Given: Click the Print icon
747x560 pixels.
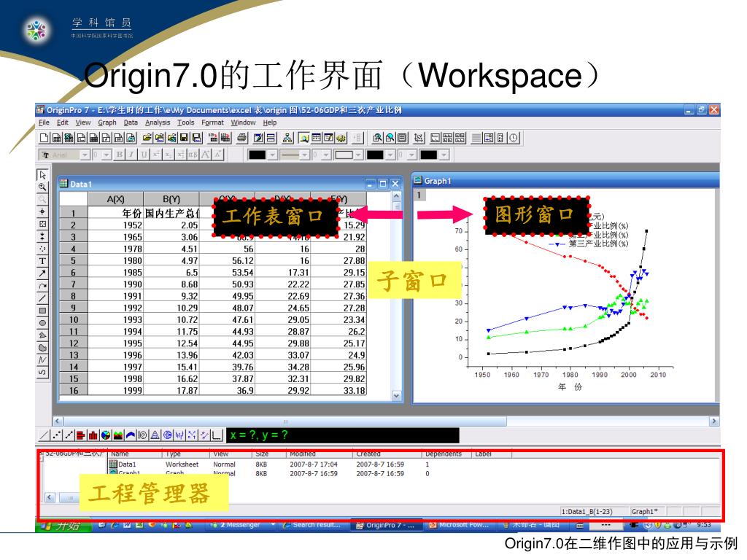Looking at the screenshot, I should (241, 138).
